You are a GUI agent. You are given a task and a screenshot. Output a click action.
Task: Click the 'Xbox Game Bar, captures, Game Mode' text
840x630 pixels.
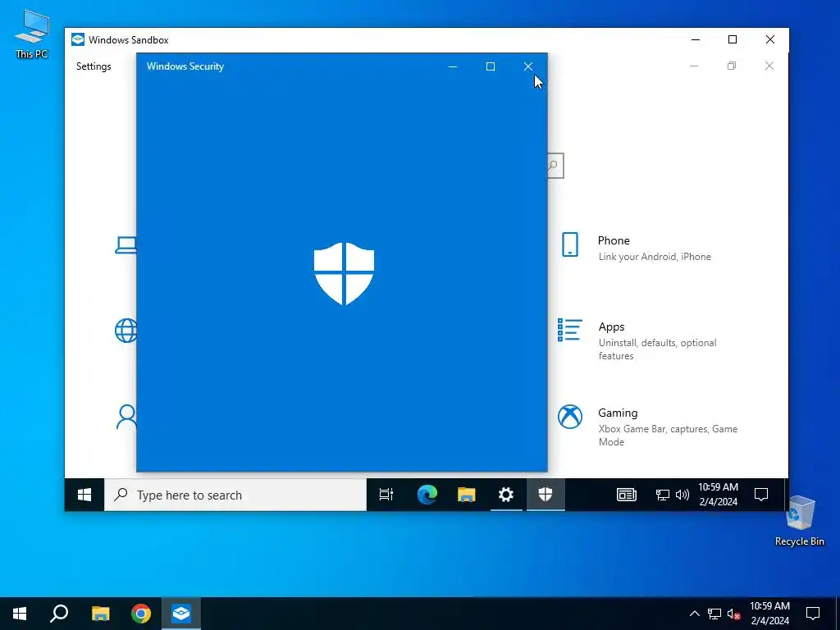[668, 436]
